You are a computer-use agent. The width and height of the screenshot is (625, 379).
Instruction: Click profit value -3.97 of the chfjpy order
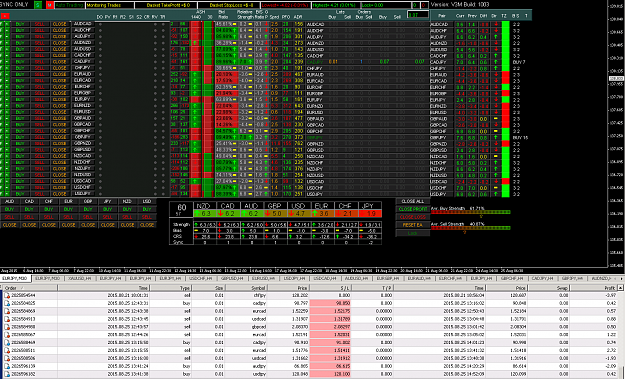(x=610, y=296)
